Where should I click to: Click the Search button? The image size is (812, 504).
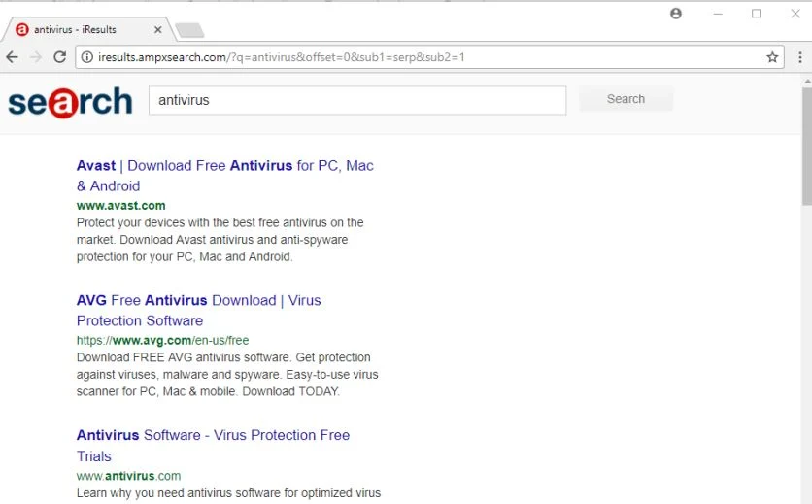pyautogui.click(x=626, y=99)
